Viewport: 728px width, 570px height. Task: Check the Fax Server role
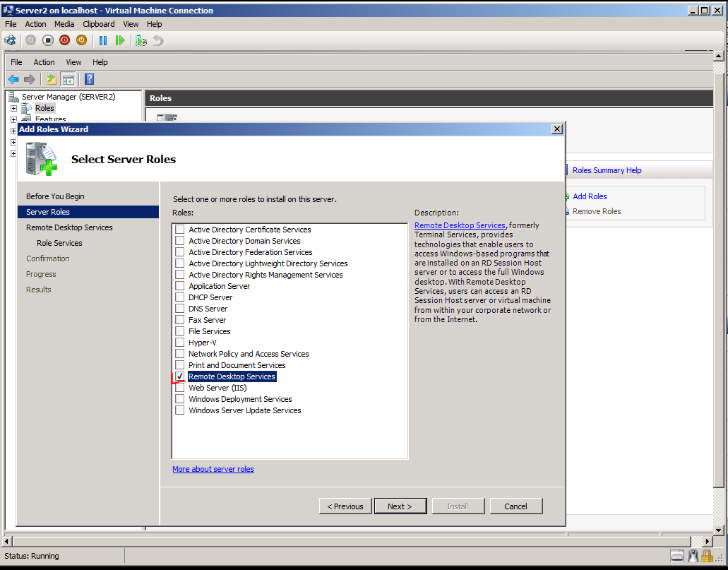coord(179,319)
